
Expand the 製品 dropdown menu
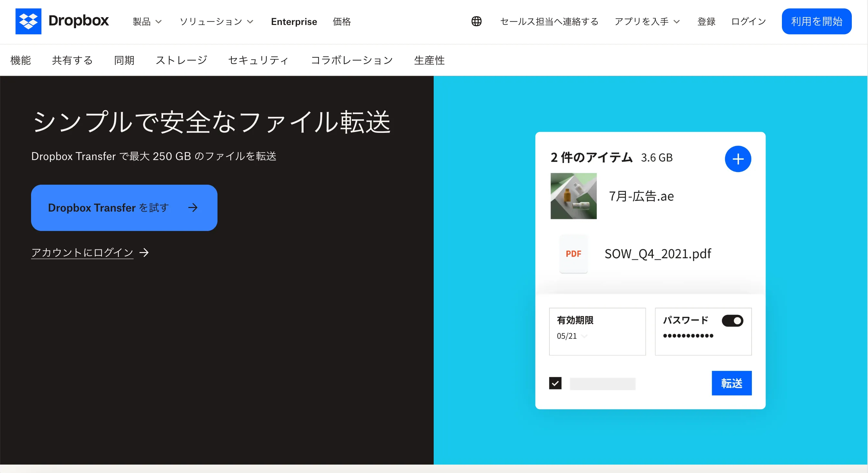tap(147, 22)
